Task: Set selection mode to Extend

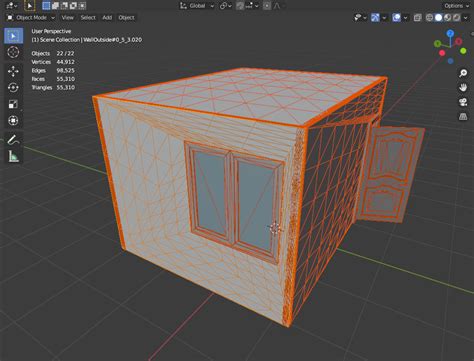Action: point(55,6)
